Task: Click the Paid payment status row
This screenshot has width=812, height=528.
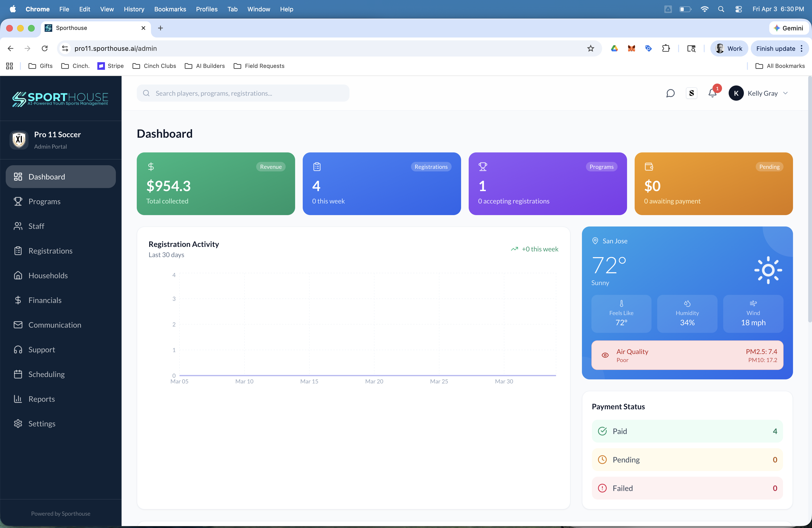Action: click(x=687, y=431)
